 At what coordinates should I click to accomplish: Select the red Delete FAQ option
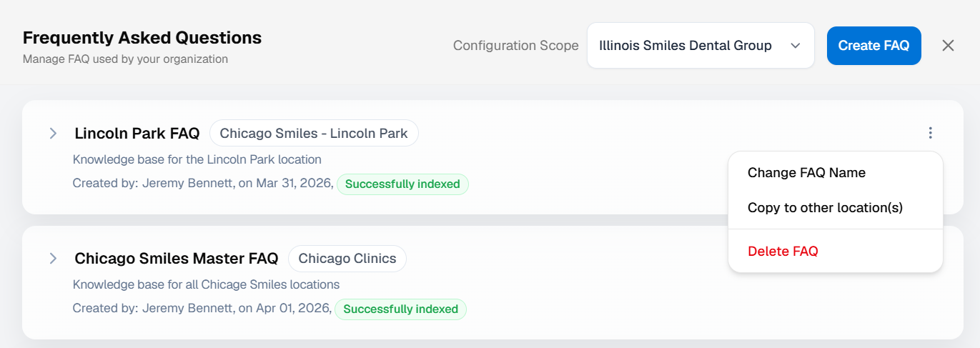[x=783, y=252]
